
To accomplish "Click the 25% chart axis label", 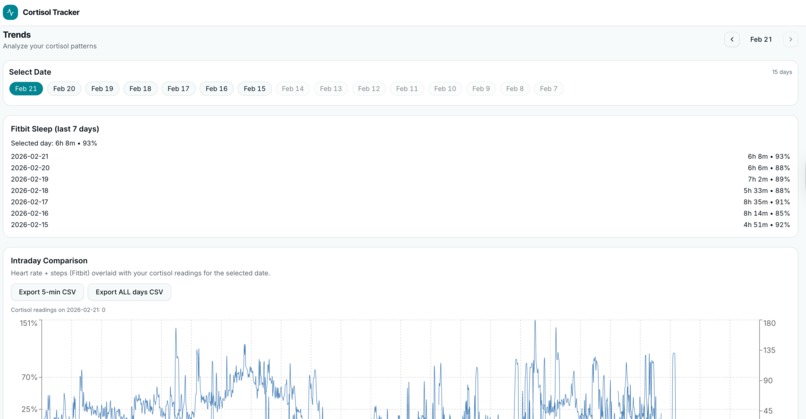I will coord(29,410).
